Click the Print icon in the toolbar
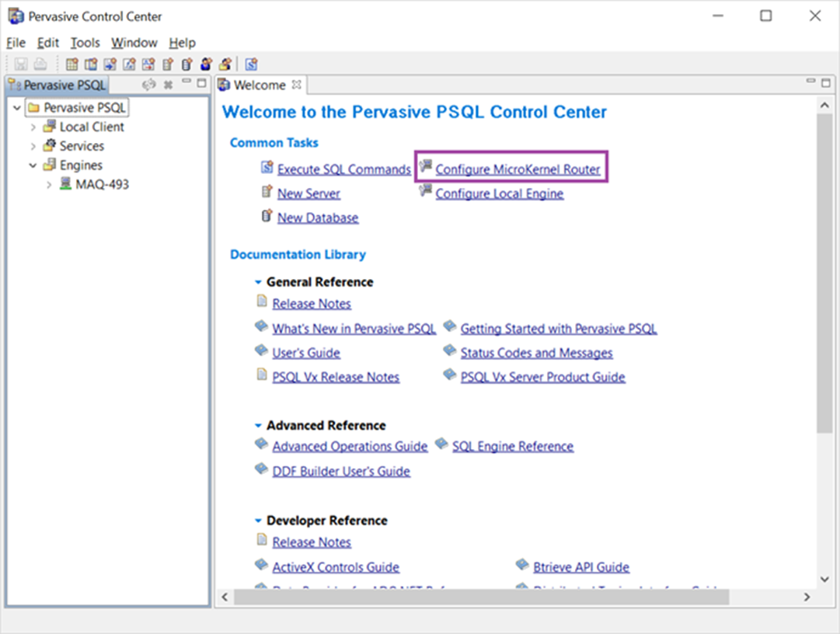Viewport: 840px width, 634px height. tap(40, 64)
